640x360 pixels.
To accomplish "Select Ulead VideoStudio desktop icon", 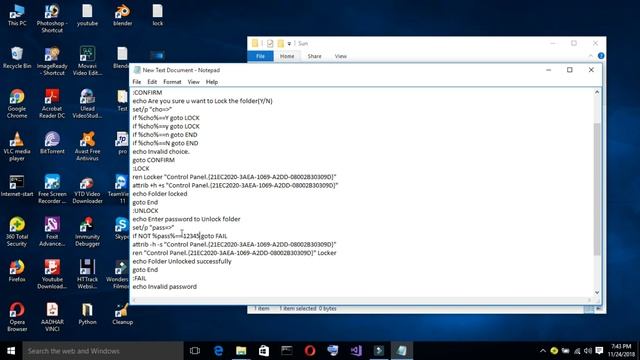I will click(x=87, y=104).
